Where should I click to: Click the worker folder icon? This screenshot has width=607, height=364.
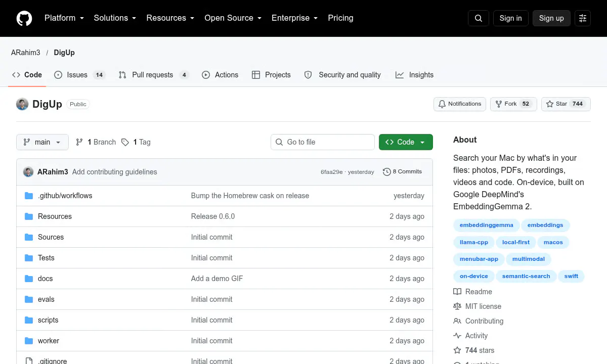pyautogui.click(x=29, y=341)
